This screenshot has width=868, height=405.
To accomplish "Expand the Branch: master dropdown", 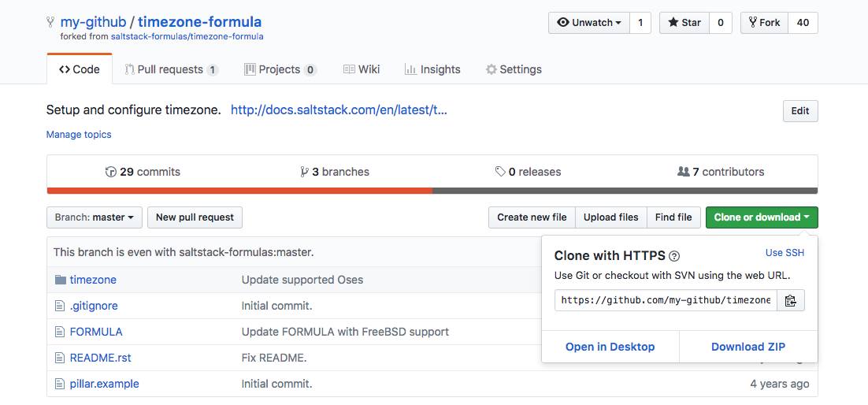I will tap(95, 217).
